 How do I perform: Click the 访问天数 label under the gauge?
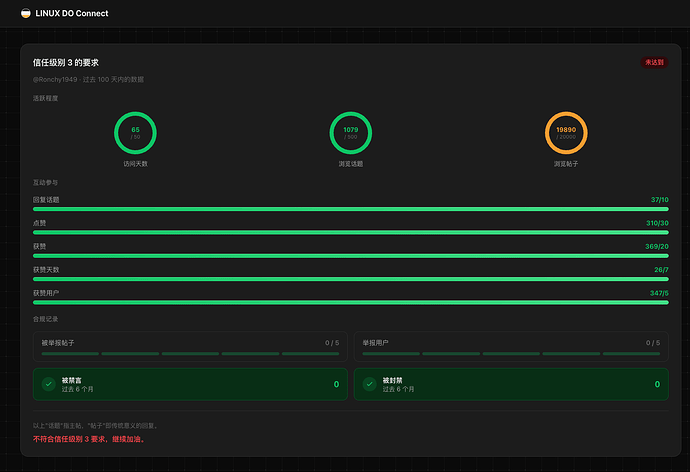click(135, 164)
